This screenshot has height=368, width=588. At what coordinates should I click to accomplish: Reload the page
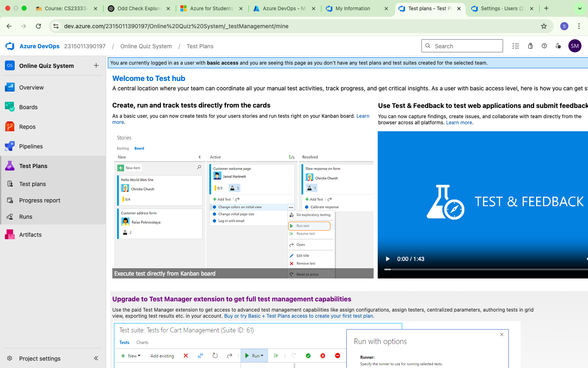pyautogui.click(x=38, y=26)
